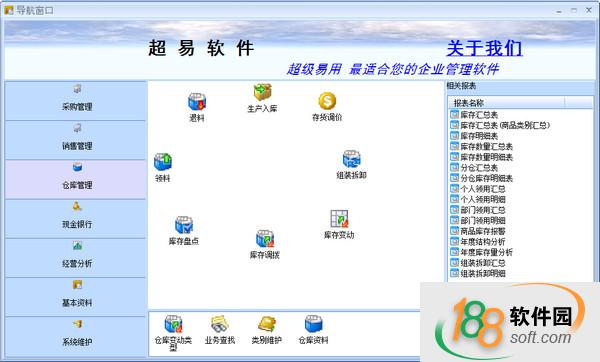Viewport: 600px width, 362px height.
Task: Open the 存货调价 price adjustment icon
Action: [x=327, y=101]
